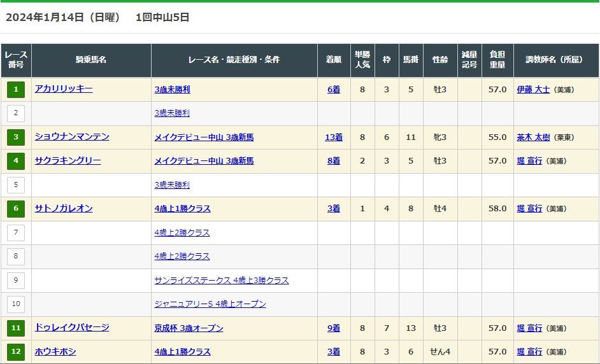Open trainer 堀 宣行 in ドゥレイクパセージ row

529,328
